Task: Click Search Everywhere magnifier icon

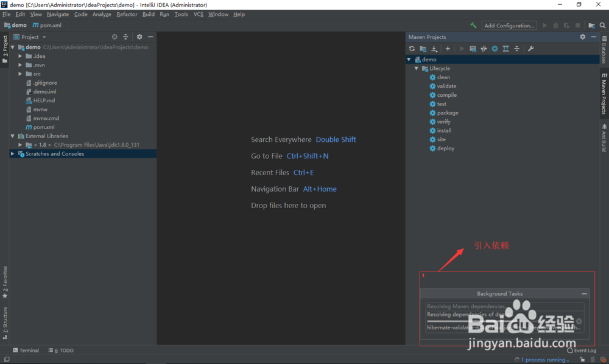Action: point(602,25)
